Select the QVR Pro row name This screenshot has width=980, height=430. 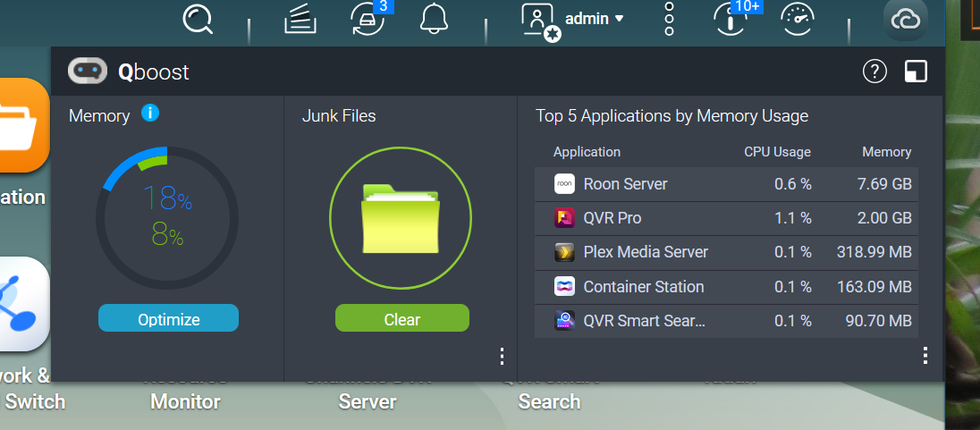[x=612, y=218]
